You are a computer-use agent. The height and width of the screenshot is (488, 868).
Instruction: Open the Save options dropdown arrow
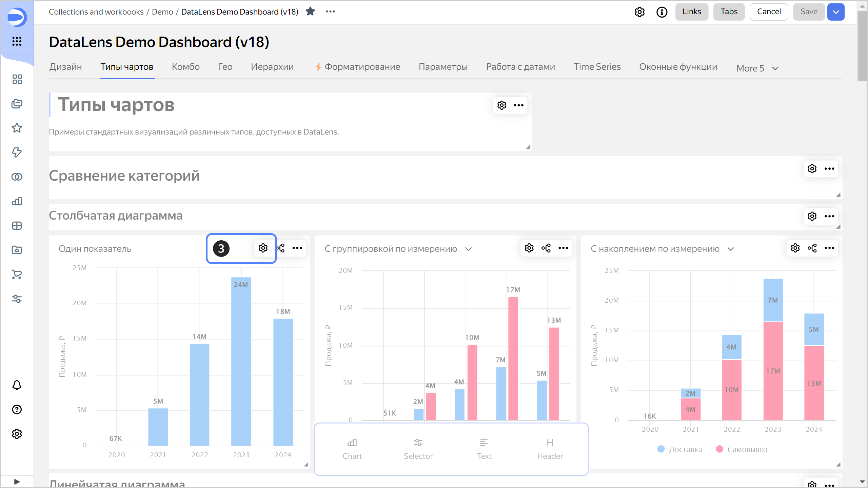(836, 12)
